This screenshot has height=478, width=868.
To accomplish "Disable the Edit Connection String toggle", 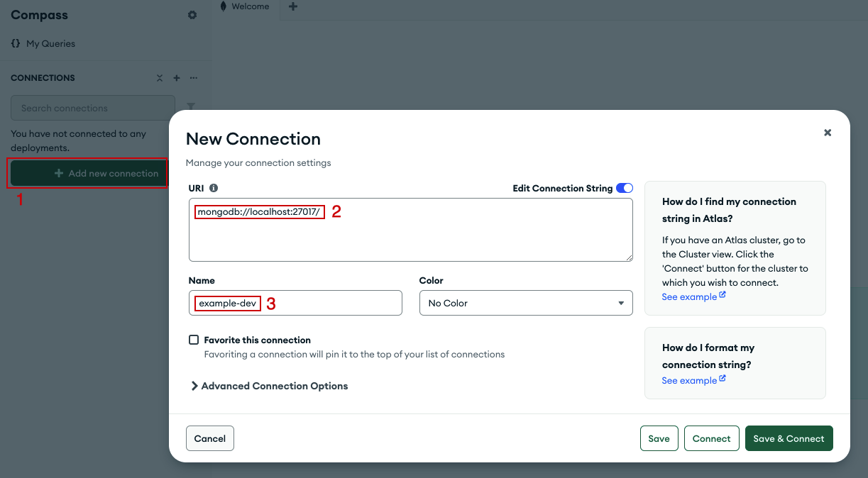I will [624, 188].
